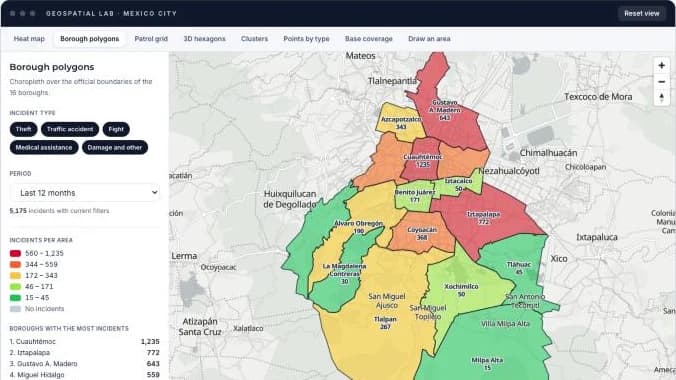This screenshot has width=676, height=380.
Task: Click '2. Iztapalapa' in top boroughs list
Action: pos(84,353)
